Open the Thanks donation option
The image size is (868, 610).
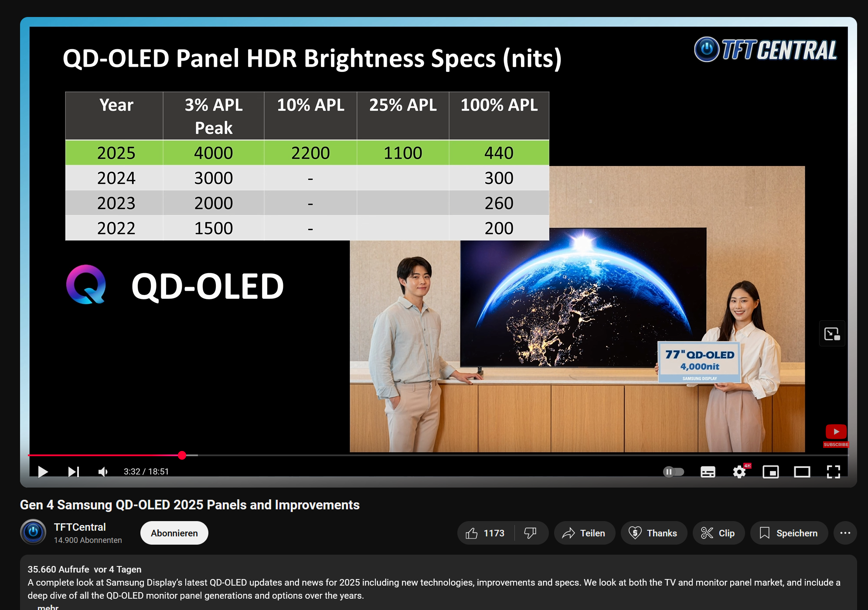654,533
